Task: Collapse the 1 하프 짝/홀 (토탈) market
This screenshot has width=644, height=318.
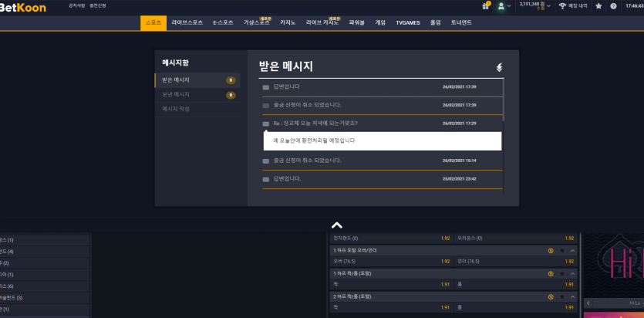Action: pyautogui.click(x=572, y=274)
